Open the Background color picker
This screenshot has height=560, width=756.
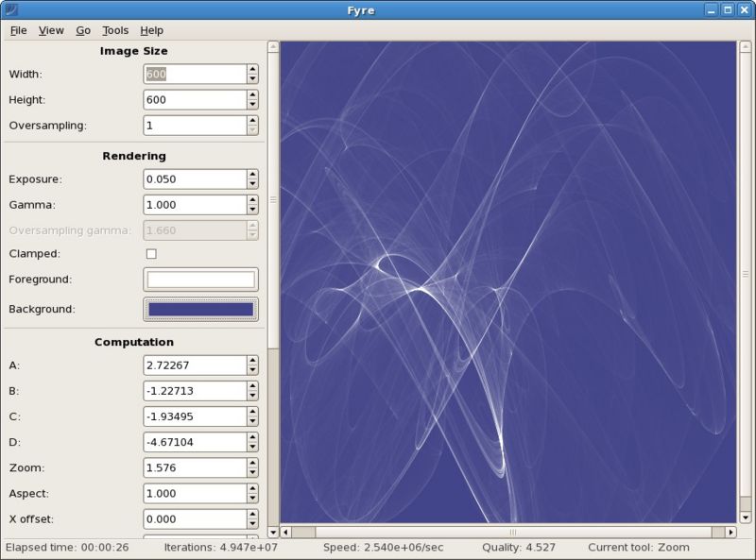pyautogui.click(x=200, y=310)
